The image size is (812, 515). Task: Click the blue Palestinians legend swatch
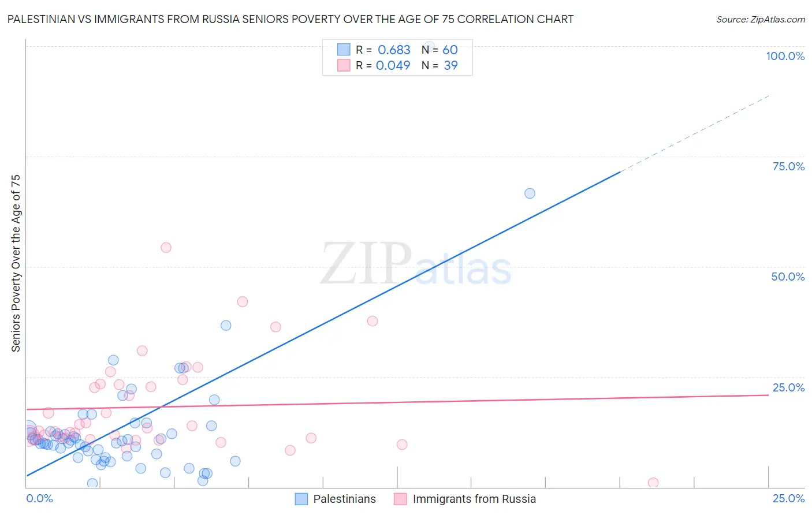pyautogui.click(x=301, y=499)
